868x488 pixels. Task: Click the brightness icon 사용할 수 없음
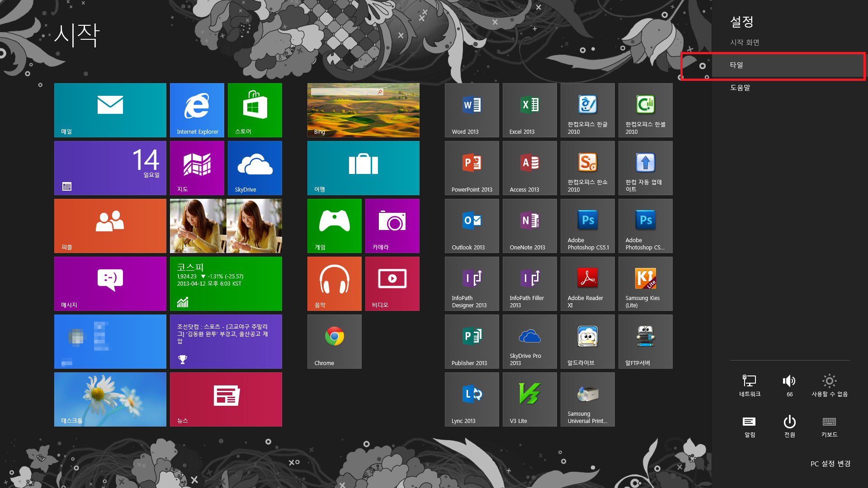pos(829,385)
